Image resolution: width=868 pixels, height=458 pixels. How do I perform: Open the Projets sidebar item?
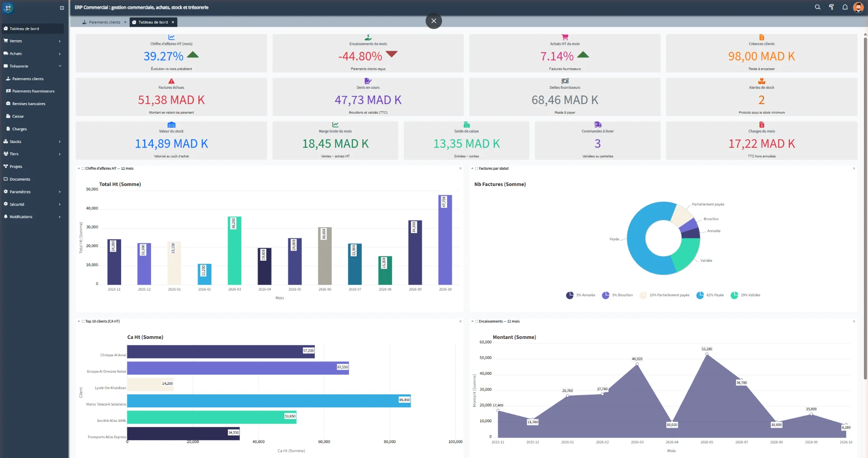[x=33, y=167]
